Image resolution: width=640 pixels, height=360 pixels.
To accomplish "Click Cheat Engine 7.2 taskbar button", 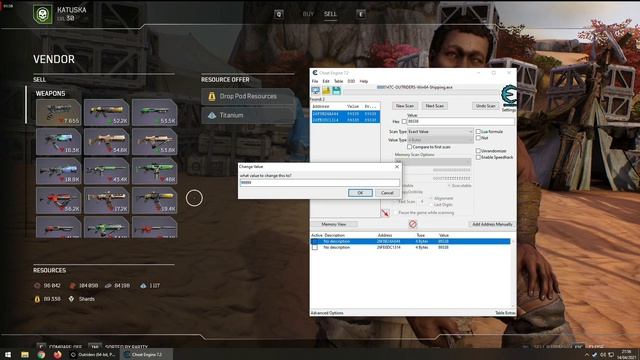I will pyautogui.click(x=147, y=355).
